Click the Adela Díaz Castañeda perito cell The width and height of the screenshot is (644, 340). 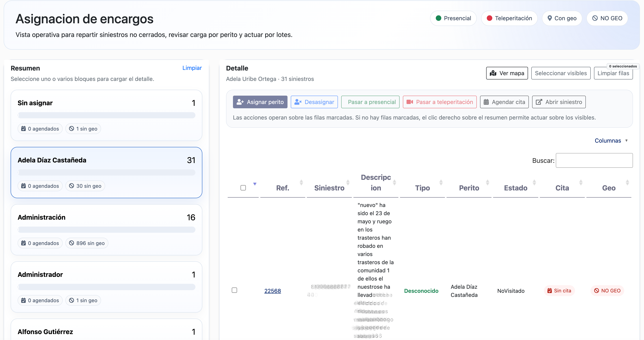pos(464,291)
